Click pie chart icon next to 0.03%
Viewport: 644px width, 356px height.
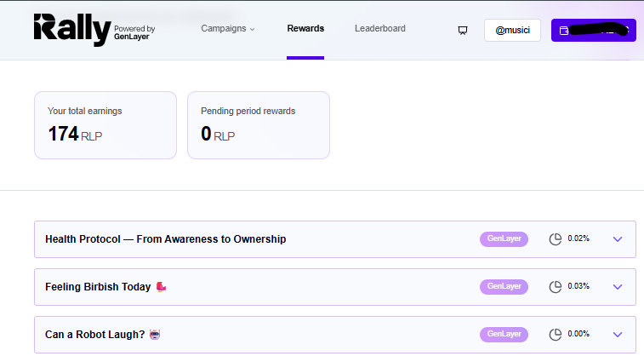[x=556, y=286]
